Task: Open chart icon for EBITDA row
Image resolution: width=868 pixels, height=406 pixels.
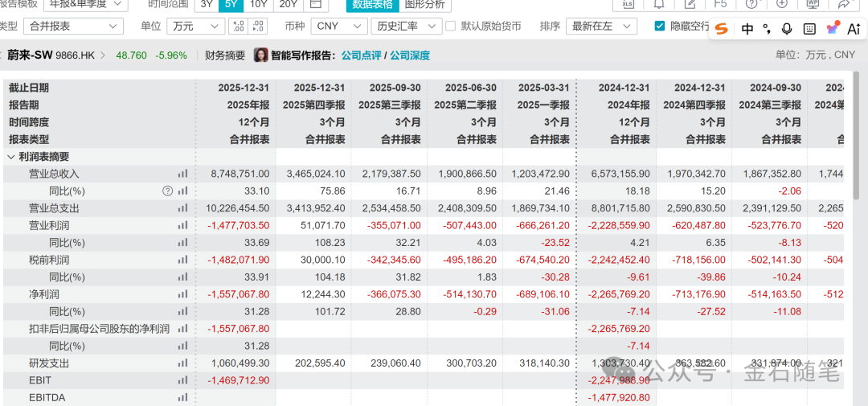Action: 182,397
